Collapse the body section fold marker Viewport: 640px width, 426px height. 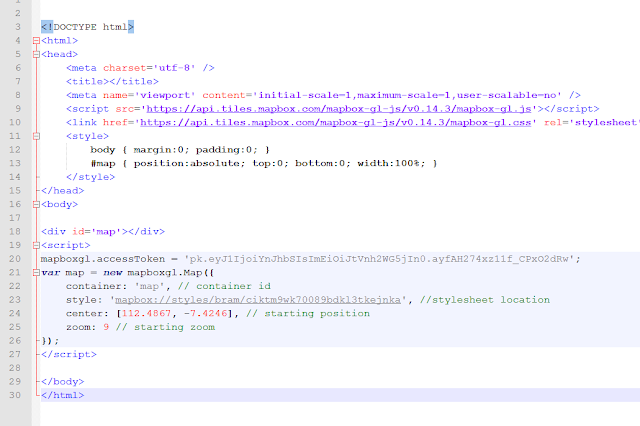click(36, 204)
